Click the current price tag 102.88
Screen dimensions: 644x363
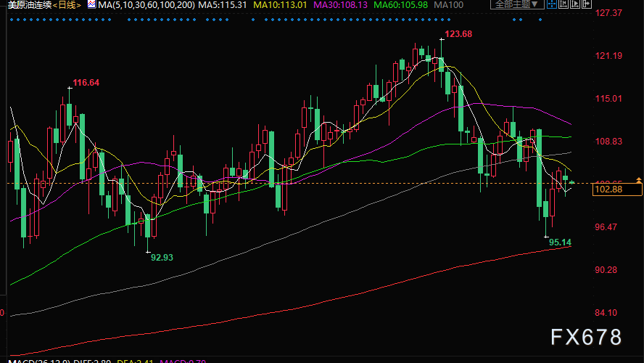(617, 189)
